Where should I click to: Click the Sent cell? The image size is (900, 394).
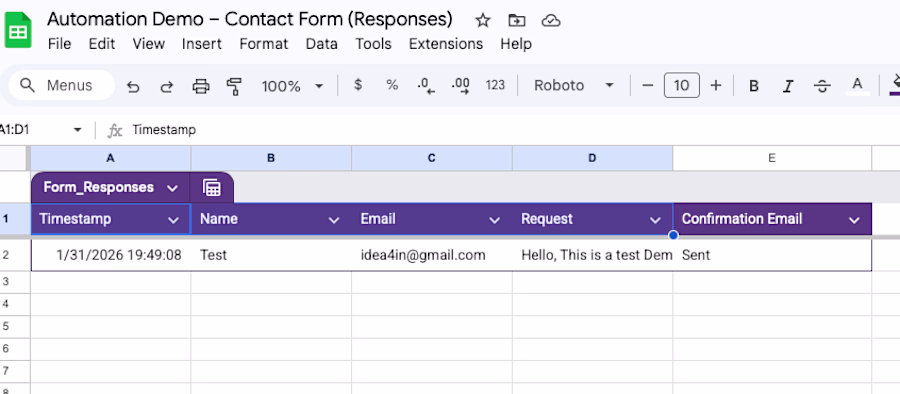[x=772, y=255]
